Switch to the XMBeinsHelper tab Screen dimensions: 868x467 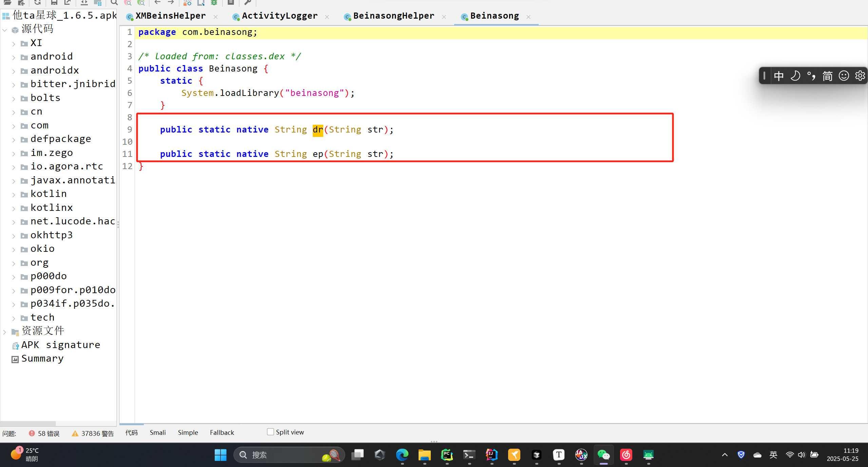[170, 16]
